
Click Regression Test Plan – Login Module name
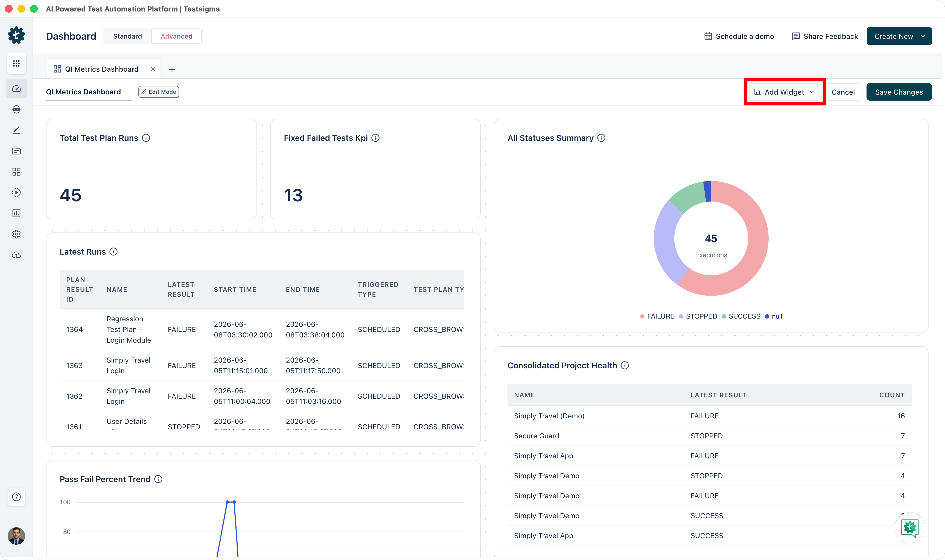[129, 329]
